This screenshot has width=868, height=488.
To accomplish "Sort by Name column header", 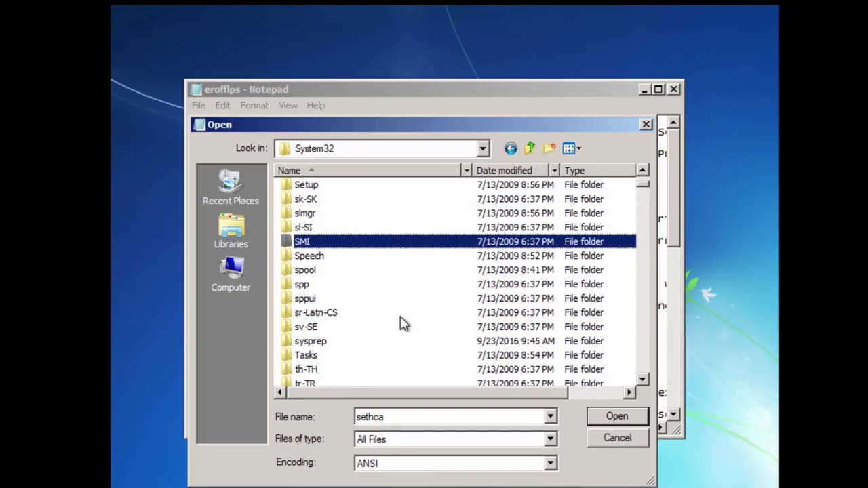I will [x=368, y=170].
